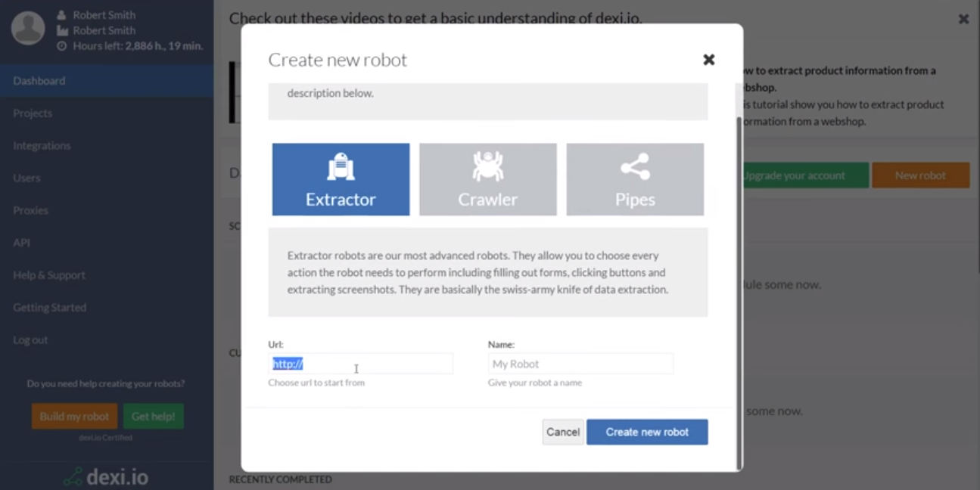Viewport: 980px width, 490px height.
Task: Select Log out in sidebar
Action: click(x=30, y=340)
